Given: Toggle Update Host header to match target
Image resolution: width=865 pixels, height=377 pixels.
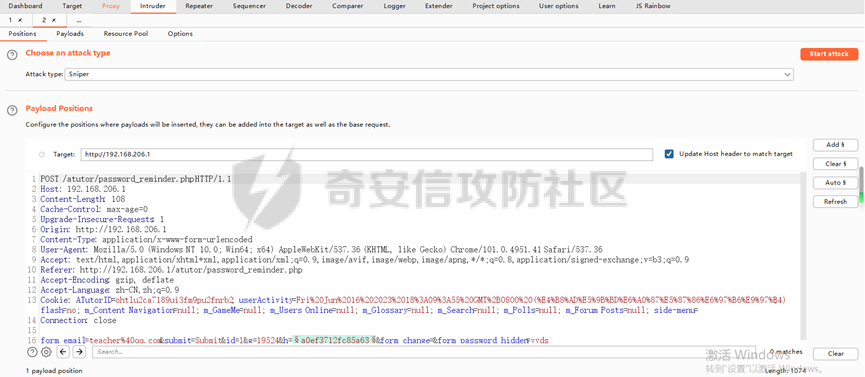Looking at the screenshot, I should [x=669, y=154].
